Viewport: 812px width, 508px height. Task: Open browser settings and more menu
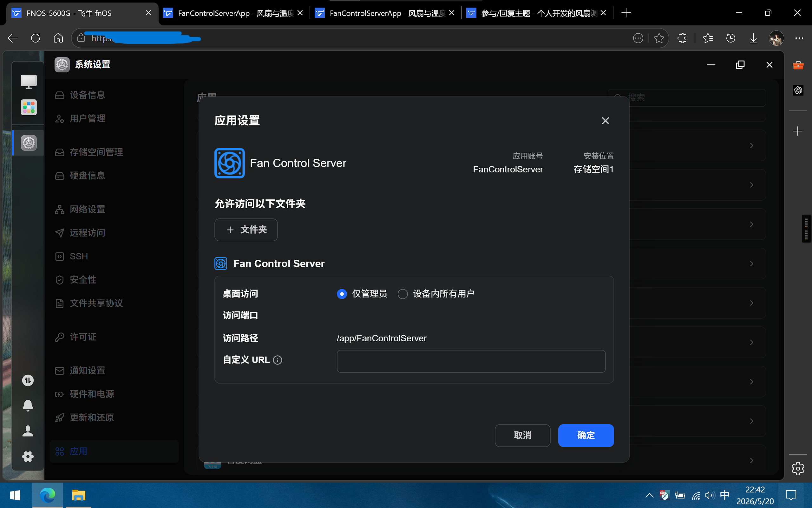[x=799, y=38]
